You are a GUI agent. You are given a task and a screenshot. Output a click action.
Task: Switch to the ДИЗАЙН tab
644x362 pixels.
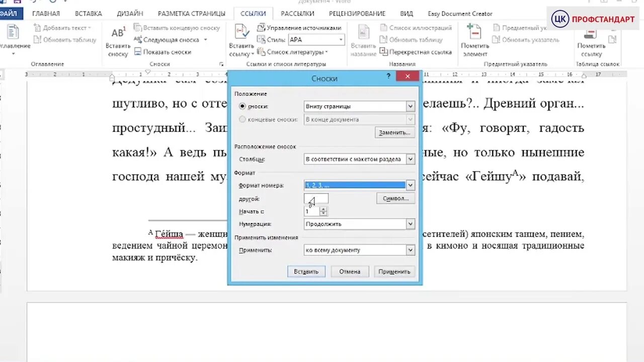[x=130, y=14]
